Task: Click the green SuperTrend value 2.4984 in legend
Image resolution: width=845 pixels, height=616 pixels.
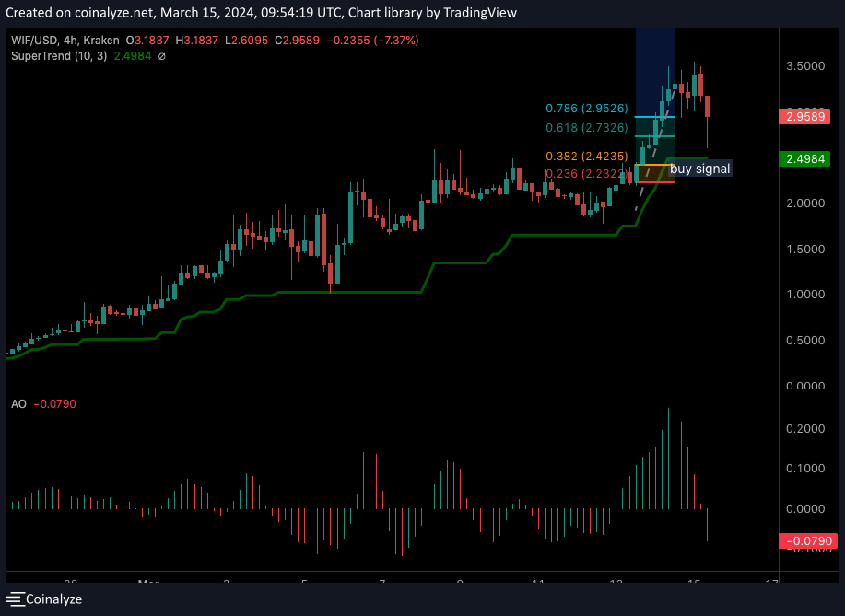Action: 133,56
